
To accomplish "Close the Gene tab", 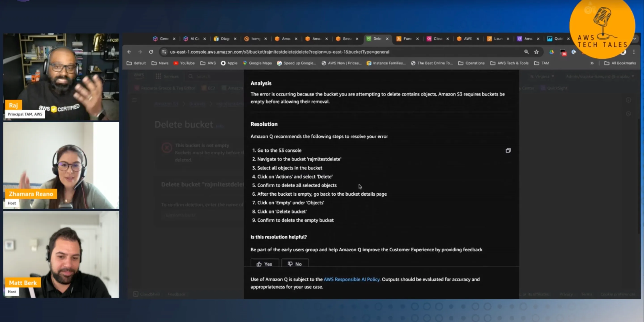I will [174, 39].
